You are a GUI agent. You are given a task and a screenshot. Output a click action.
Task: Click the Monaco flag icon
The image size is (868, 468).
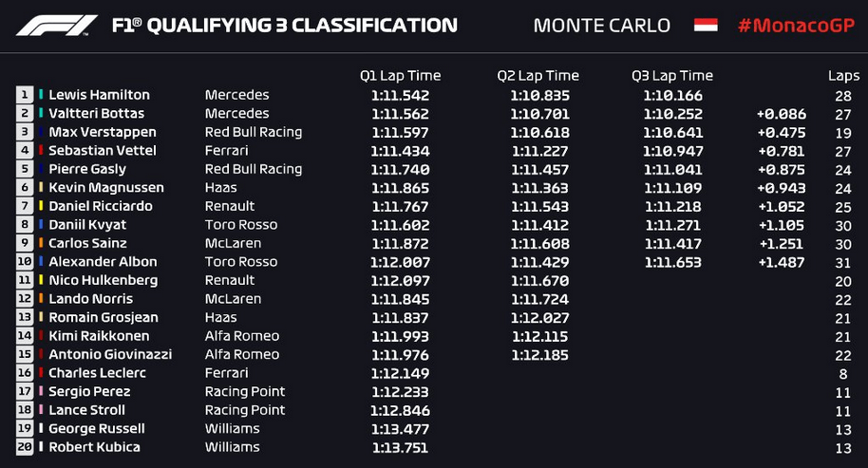tap(706, 25)
